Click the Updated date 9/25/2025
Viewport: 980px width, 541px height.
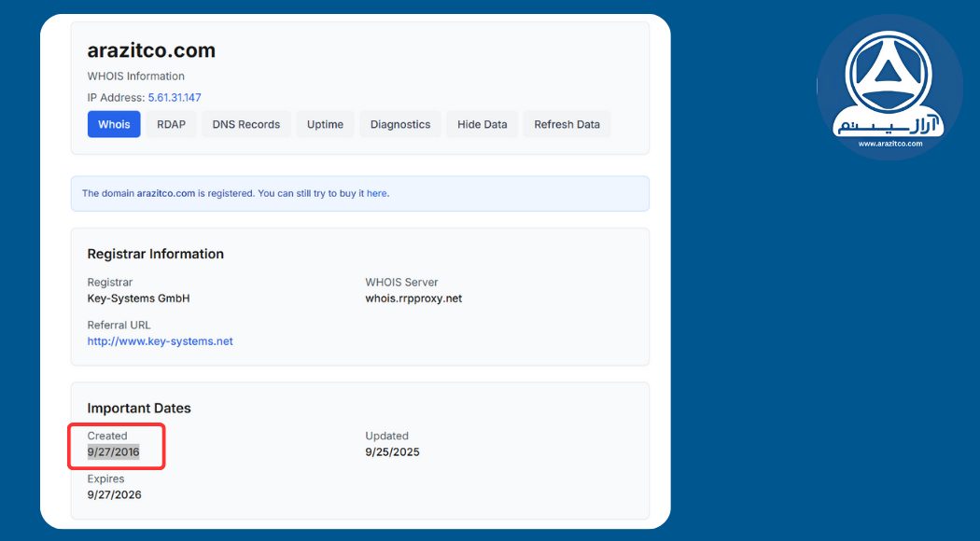coord(392,452)
